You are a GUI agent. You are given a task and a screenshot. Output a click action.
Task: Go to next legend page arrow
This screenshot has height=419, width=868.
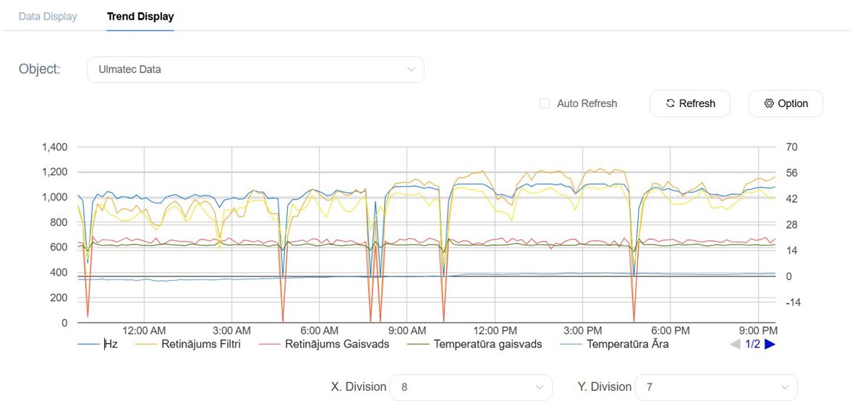point(770,344)
